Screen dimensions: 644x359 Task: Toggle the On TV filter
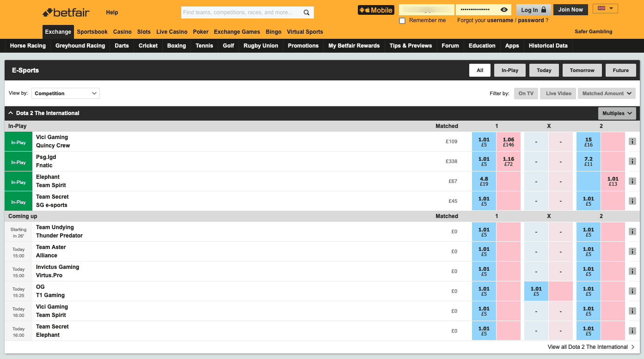(x=526, y=93)
